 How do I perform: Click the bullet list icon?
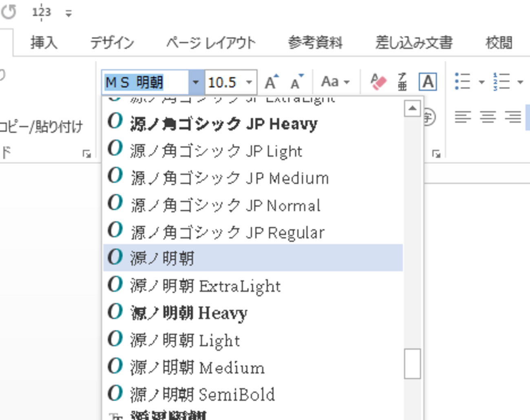tap(463, 82)
